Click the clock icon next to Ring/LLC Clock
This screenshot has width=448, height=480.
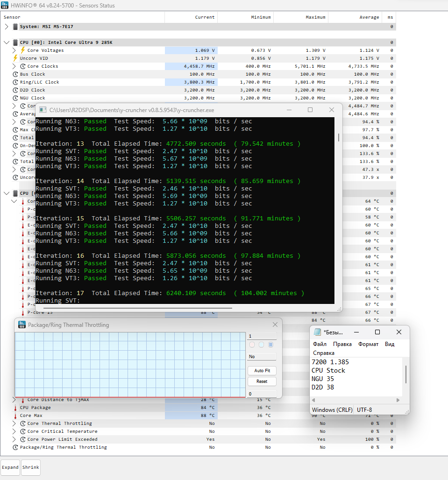(x=15, y=82)
